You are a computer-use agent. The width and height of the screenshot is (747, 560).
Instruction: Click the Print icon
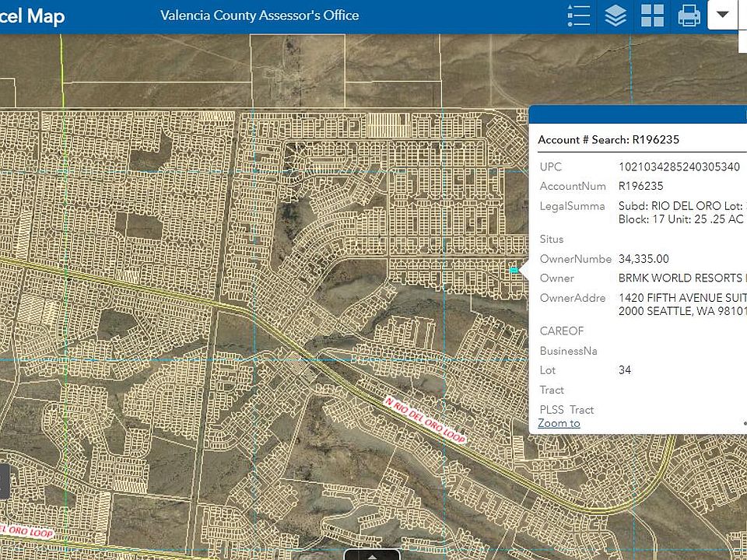689,16
